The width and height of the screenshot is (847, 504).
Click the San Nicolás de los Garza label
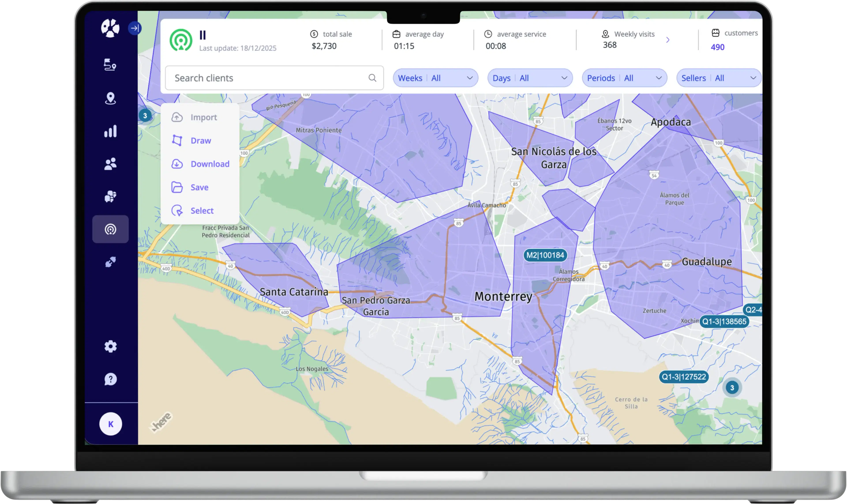[x=554, y=158]
